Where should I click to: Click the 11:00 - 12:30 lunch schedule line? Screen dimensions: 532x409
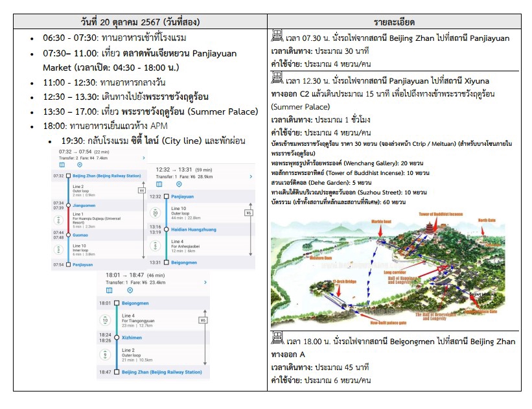click(104, 82)
